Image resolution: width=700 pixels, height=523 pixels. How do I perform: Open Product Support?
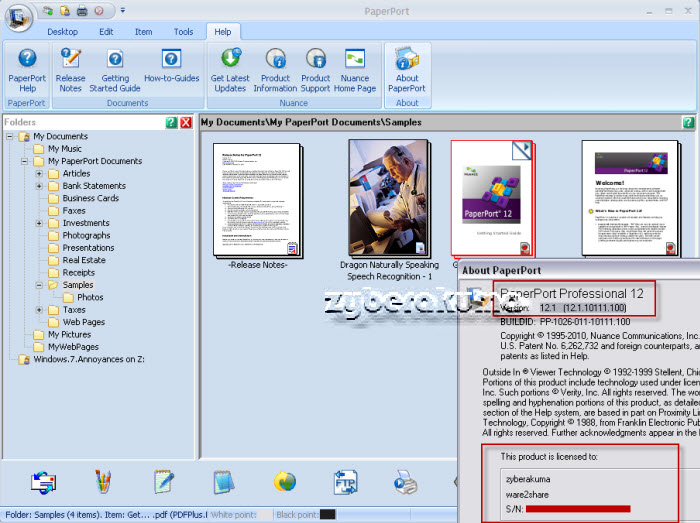click(x=316, y=70)
